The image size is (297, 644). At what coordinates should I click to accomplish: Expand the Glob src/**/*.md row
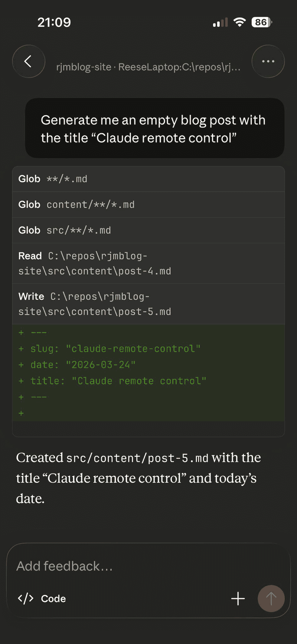tap(148, 230)
